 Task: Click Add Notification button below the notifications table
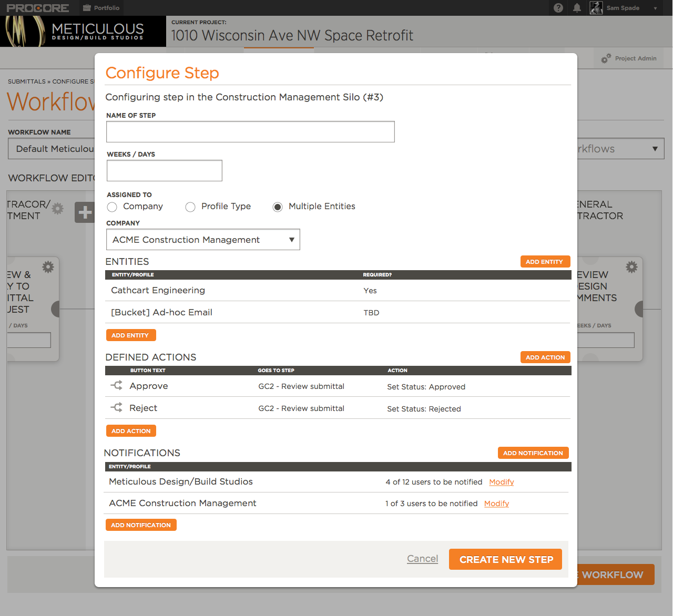pyautogui.click(x=141, y=525)
